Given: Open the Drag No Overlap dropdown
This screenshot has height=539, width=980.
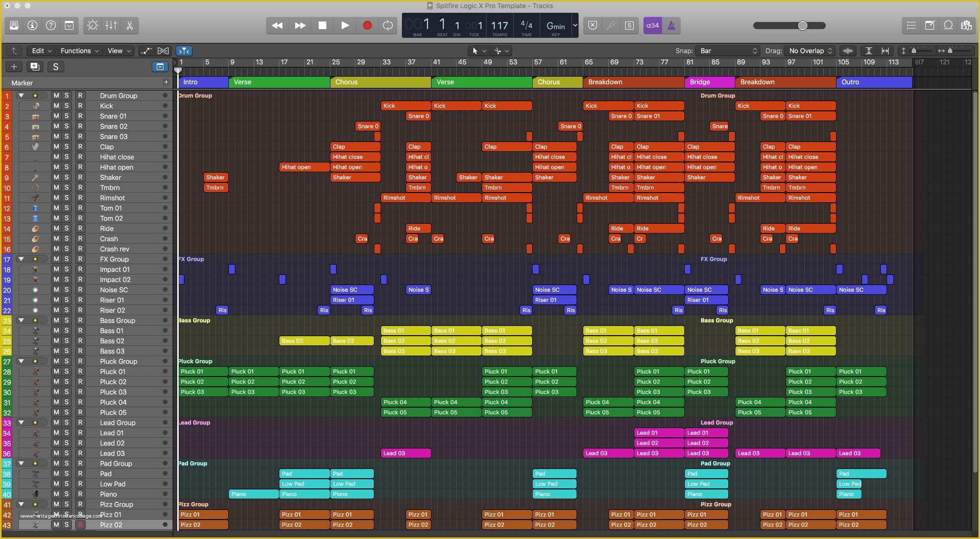Looking at the screenshot, I should click(x=810, y=51).
